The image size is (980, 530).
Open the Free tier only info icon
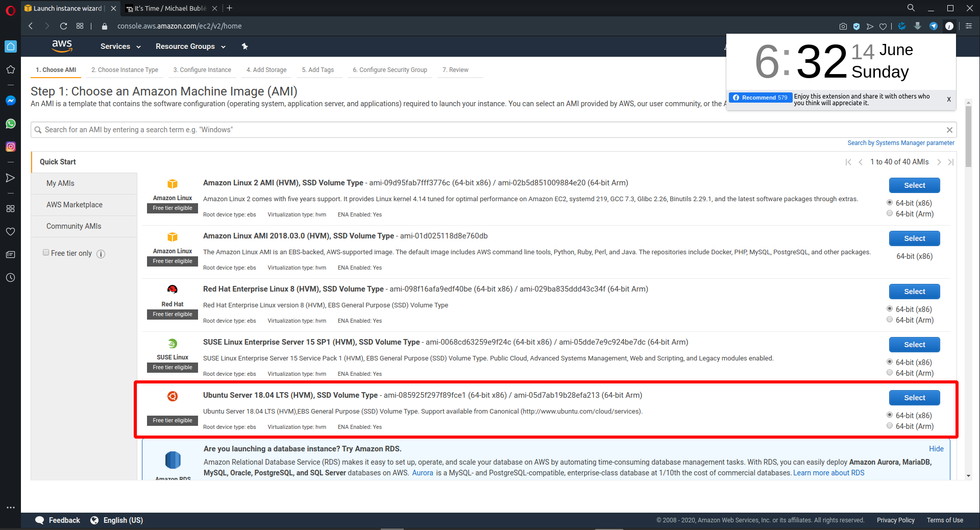(101, 254)
